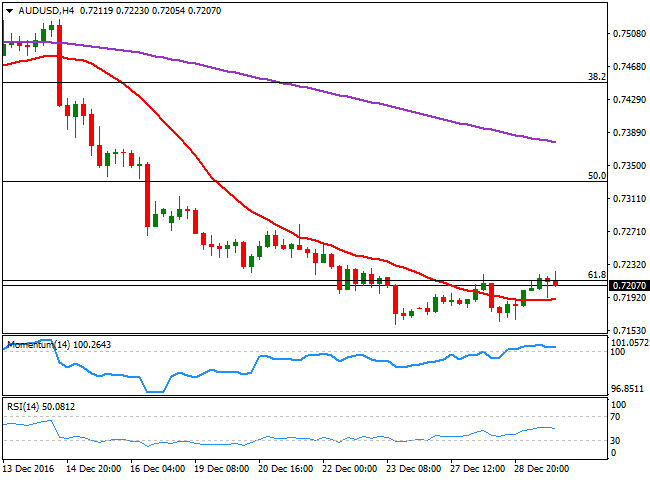The width and height of the screenshot is (650, 480).
Task: Click the 50.0 Fibonacci level label
Action: pos(597,176)
